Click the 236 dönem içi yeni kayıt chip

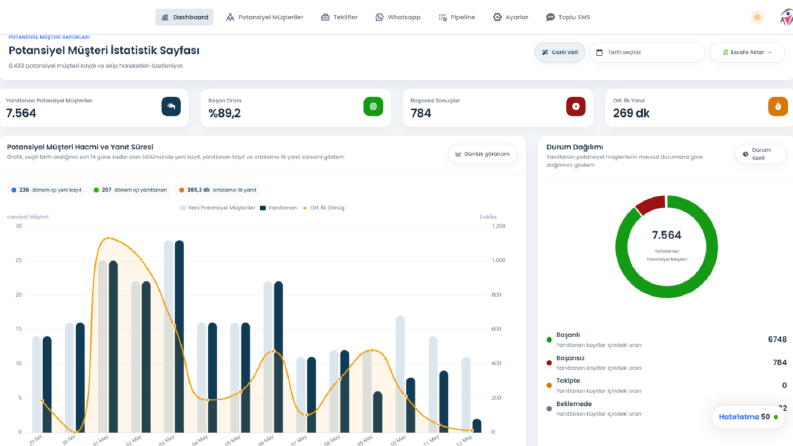46,190
